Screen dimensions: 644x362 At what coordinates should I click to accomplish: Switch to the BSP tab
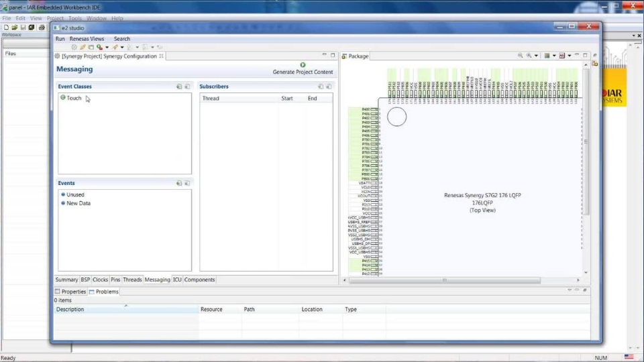point(85,280)
